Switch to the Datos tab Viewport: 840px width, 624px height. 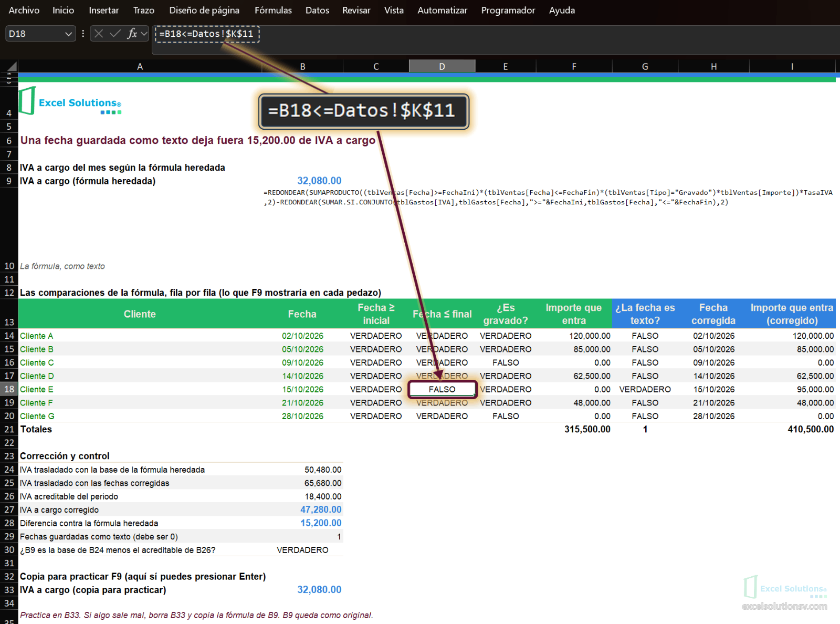[318, 10]
